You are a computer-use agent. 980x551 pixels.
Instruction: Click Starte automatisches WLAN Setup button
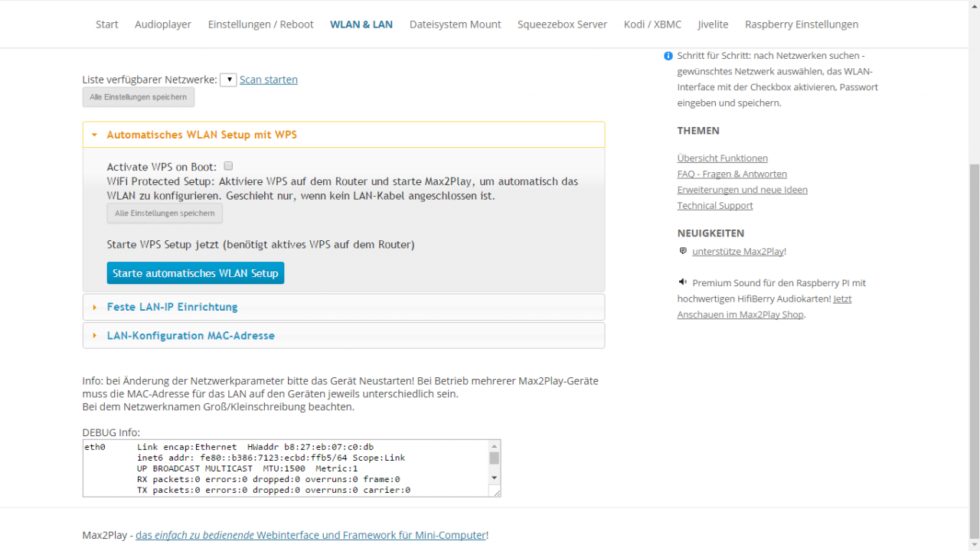(x=195, y=273)
